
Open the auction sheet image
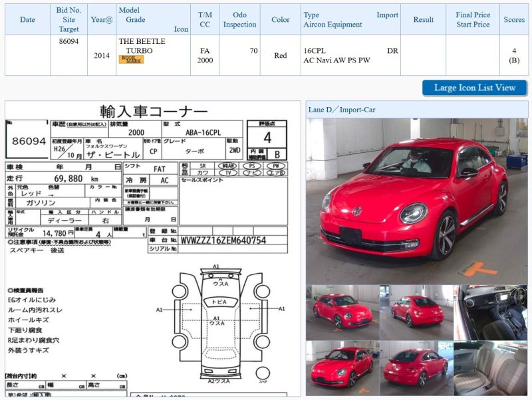click(x=153, y=249)
